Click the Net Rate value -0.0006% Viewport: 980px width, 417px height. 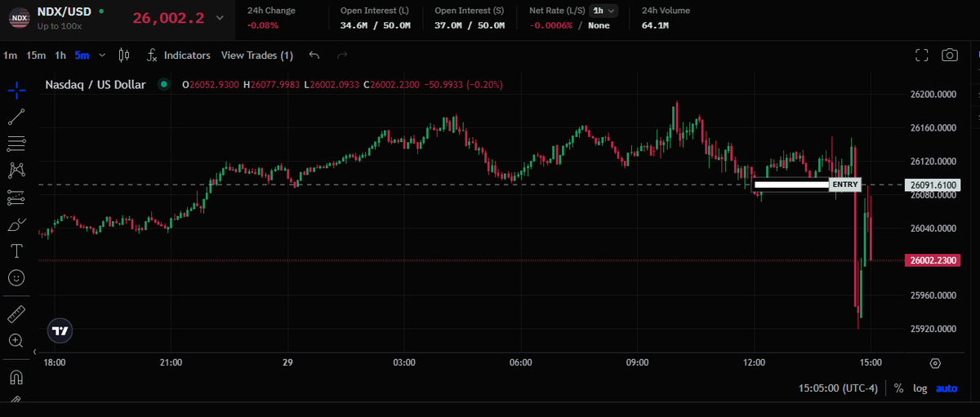click(551, 25)
